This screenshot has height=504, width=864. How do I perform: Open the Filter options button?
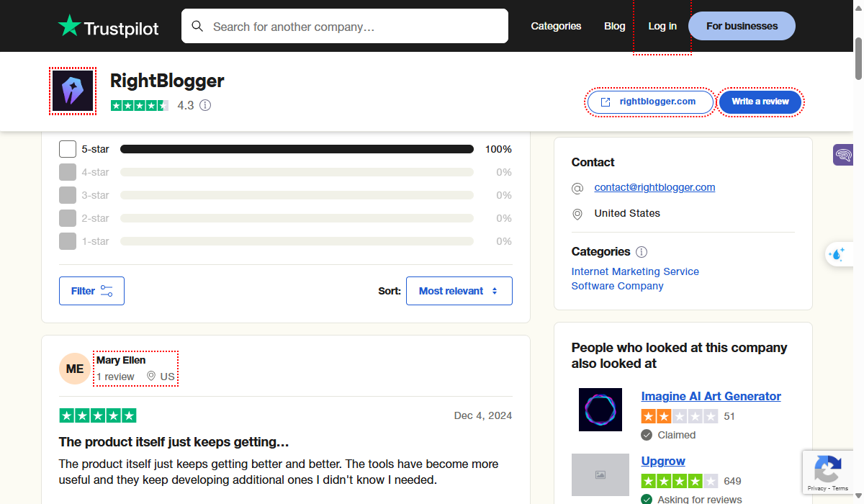click(x=91, y=291)
